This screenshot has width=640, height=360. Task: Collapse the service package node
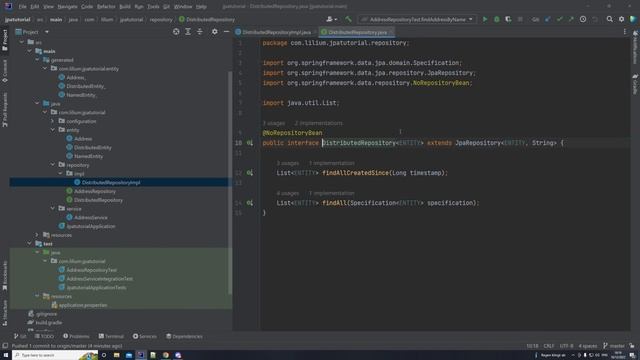click(53, 209)
